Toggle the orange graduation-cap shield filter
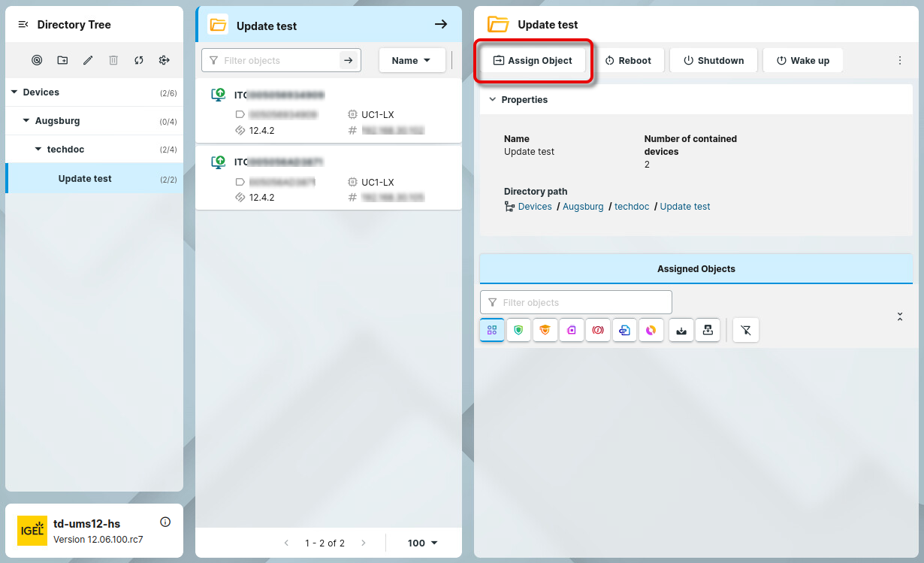 click(x=545, y=330)
